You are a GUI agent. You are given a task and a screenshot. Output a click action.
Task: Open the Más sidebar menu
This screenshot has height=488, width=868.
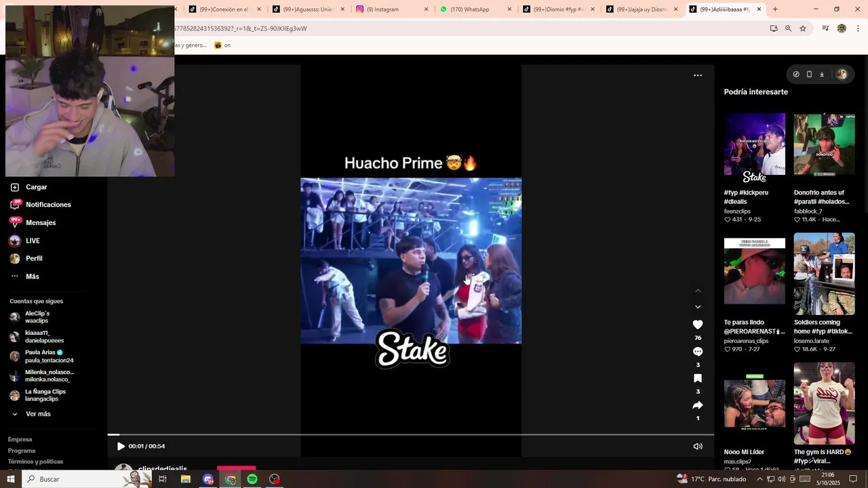pyautogui.click(x=24, y=277)
